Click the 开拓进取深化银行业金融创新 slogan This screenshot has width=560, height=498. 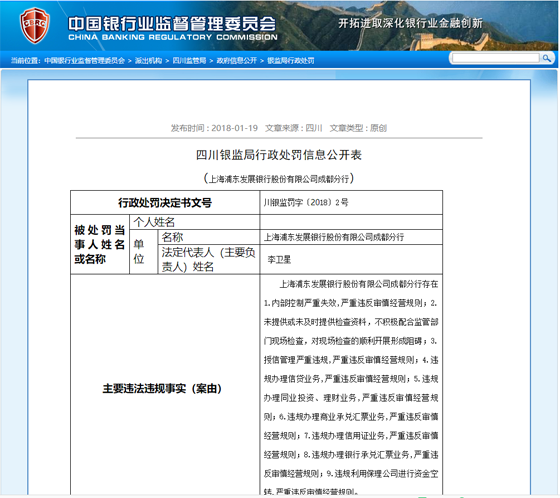[410, 23]
